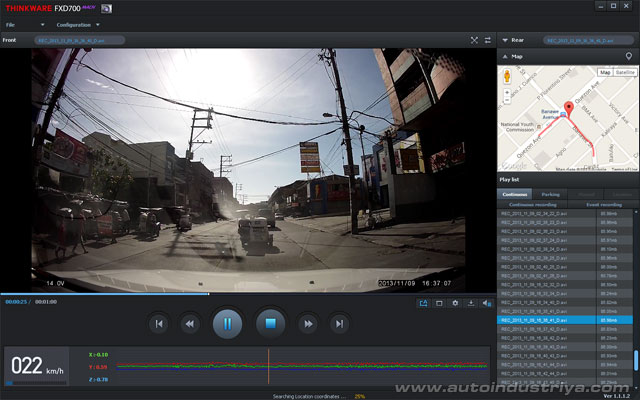Select the Continuous playlist tab

515,194
